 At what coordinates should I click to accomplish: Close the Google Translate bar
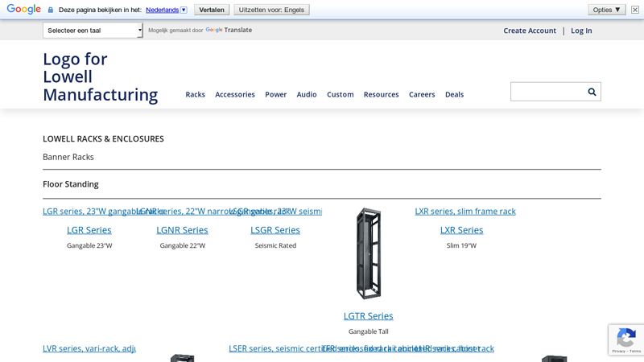(x=635, y=10)
